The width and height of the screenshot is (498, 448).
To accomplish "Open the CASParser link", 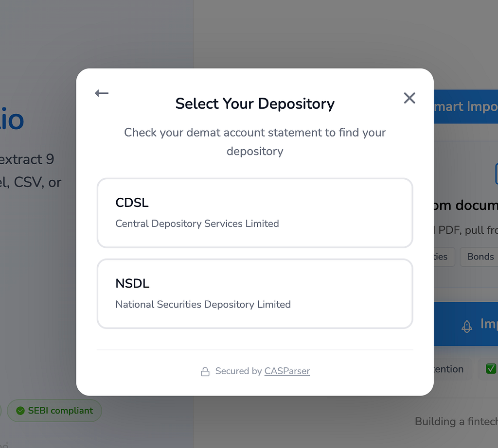I will point(287,371).
